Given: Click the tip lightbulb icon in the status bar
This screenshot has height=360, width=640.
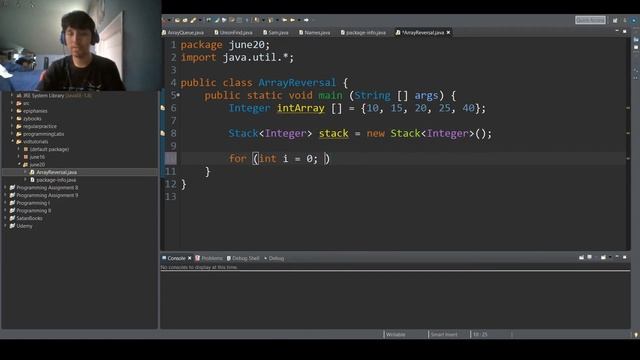Looking at the screenshot, I should click(x=636, y=335).
